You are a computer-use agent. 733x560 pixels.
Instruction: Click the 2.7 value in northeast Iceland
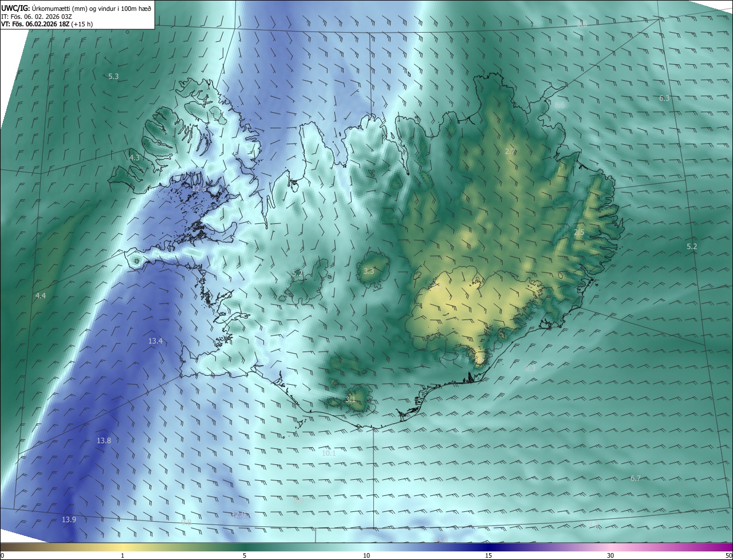coord(510,152)
